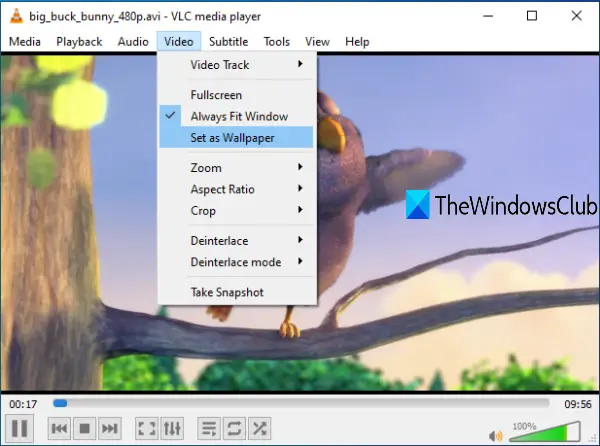Expand the Zoom submenu
The image size is (600, 446).
236,168
